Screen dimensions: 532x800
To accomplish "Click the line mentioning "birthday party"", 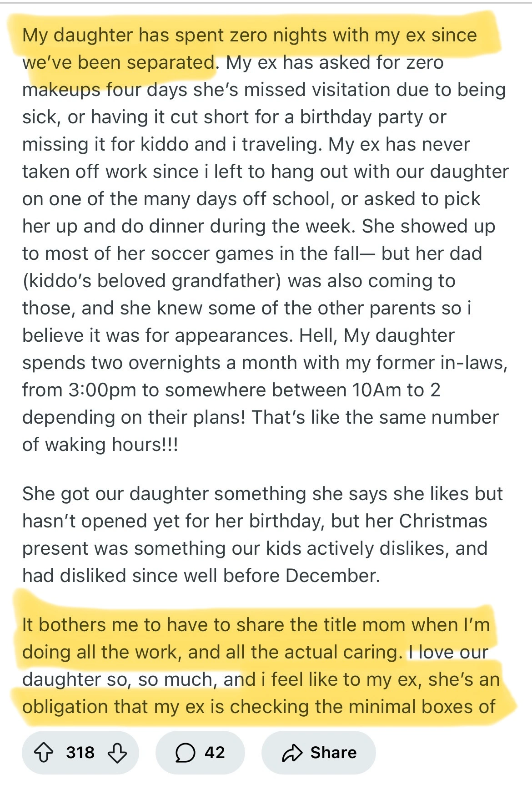I will (x=234, y=117).
